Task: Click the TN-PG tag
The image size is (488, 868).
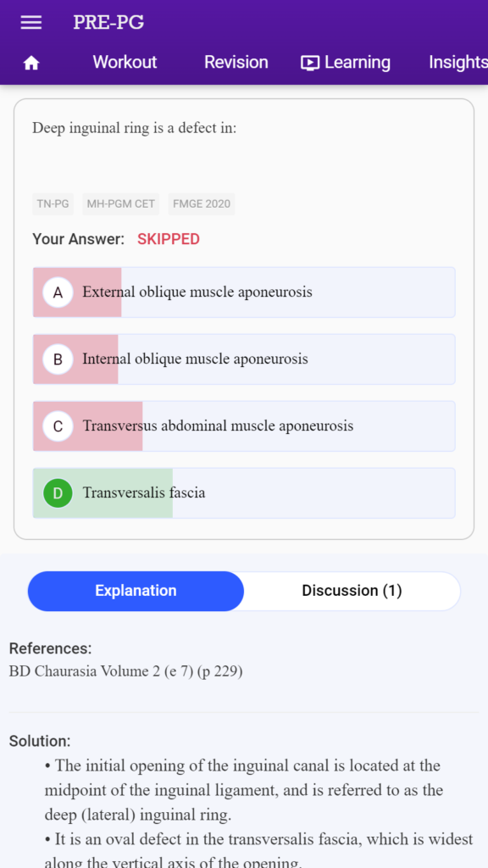Action: tap(53, 204)
